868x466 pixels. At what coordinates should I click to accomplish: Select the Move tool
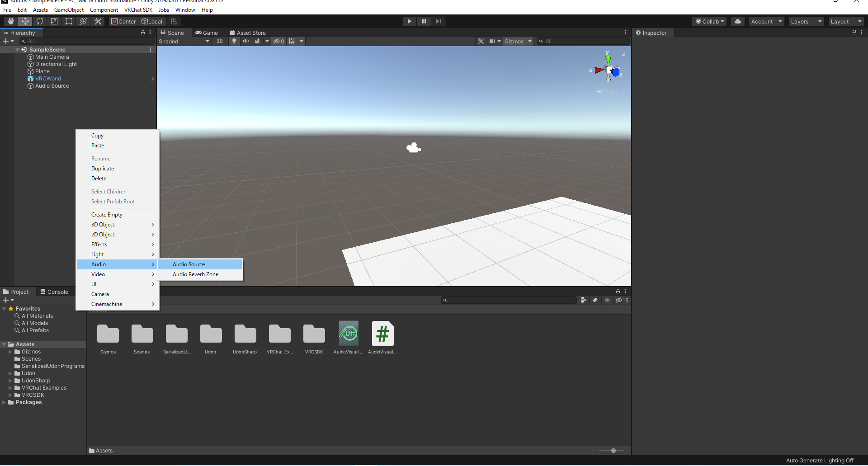click(25, 21)
